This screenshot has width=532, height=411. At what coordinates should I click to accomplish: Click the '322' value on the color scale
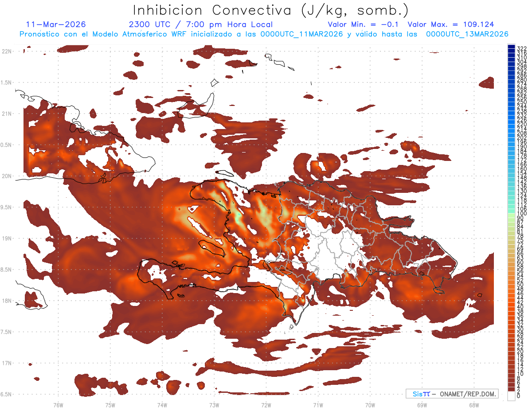pos(521,48)
